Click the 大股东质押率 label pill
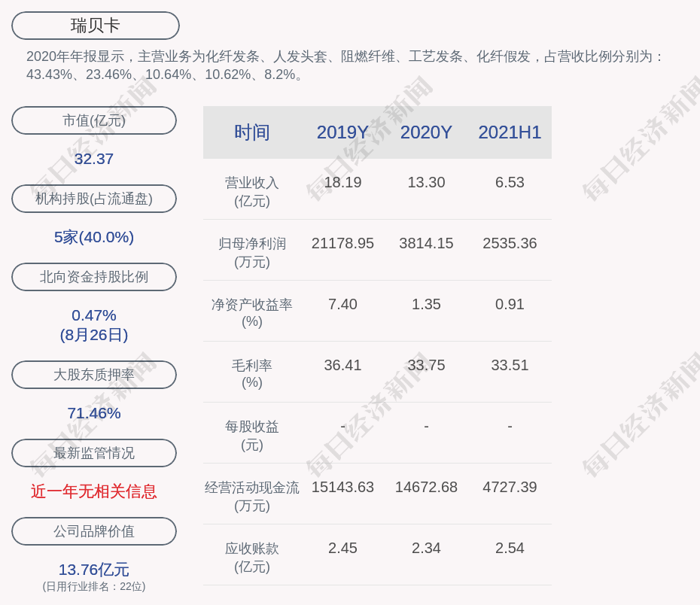This screenshot has width=700, height=605. coord(94,375)
